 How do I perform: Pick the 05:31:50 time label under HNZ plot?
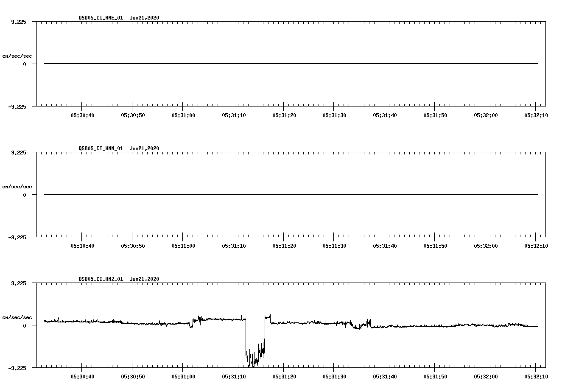click(435, 377)
